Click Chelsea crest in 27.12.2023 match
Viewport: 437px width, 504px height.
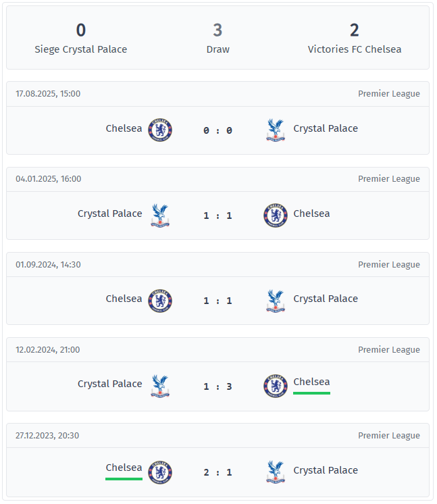point(160,472)
